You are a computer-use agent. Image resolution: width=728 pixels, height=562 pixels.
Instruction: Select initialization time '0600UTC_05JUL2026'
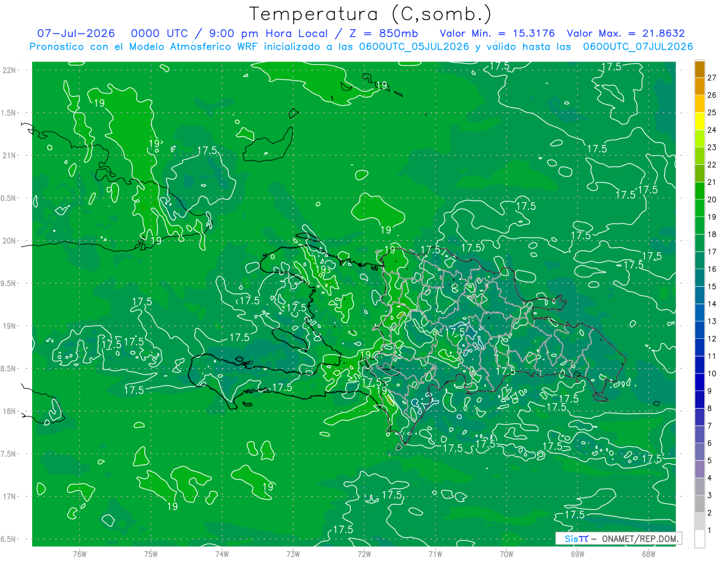tap(415, 46)
